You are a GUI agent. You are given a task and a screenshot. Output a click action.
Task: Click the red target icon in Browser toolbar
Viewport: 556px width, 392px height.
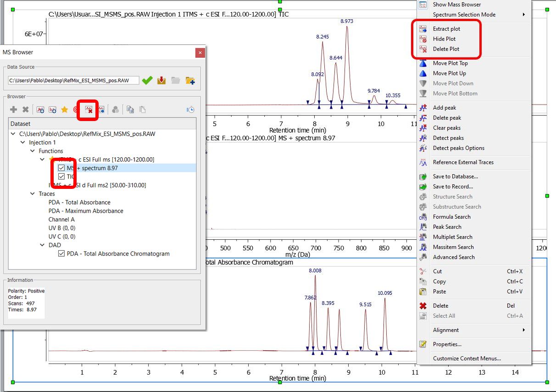tap(76, 110)
